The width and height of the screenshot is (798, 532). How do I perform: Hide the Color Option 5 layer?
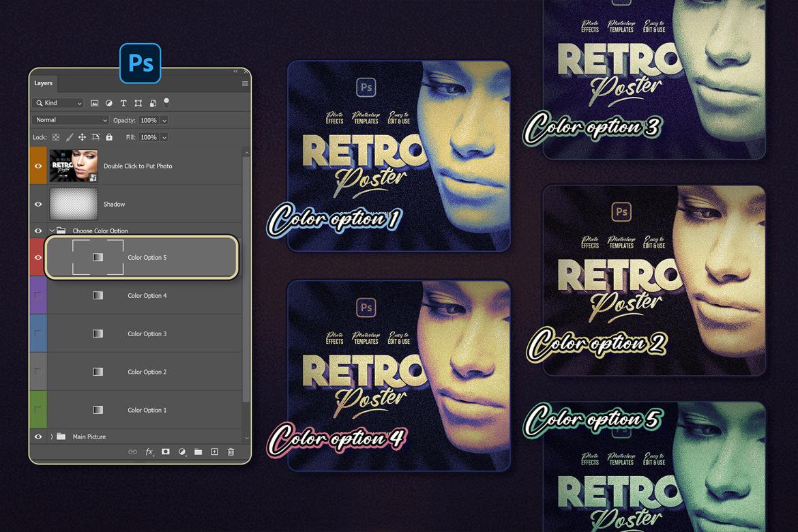38,258
